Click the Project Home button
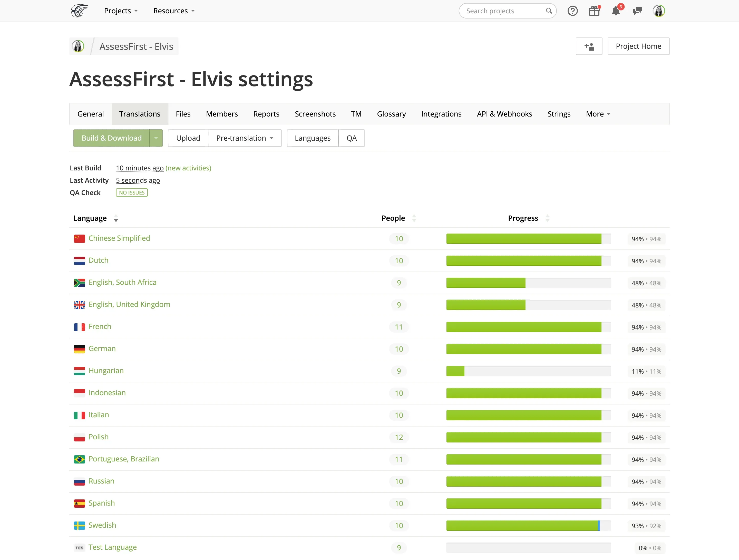The height and width of the screenshot is (560, 739). click(638, 46)
